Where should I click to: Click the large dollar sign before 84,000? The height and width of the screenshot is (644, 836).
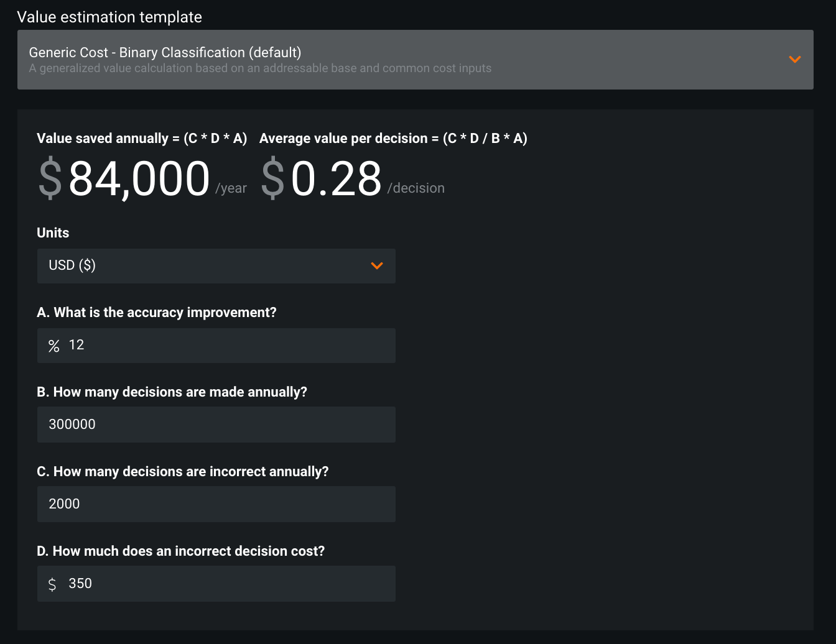coord(50,179)
